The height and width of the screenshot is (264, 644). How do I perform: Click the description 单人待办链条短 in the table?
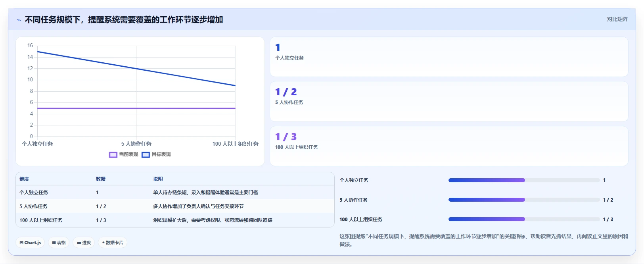205,193
